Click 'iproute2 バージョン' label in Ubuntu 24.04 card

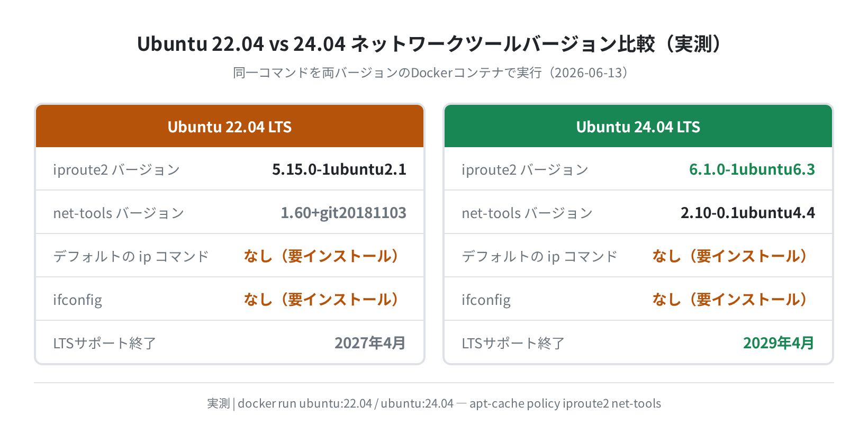pos(525,170)
